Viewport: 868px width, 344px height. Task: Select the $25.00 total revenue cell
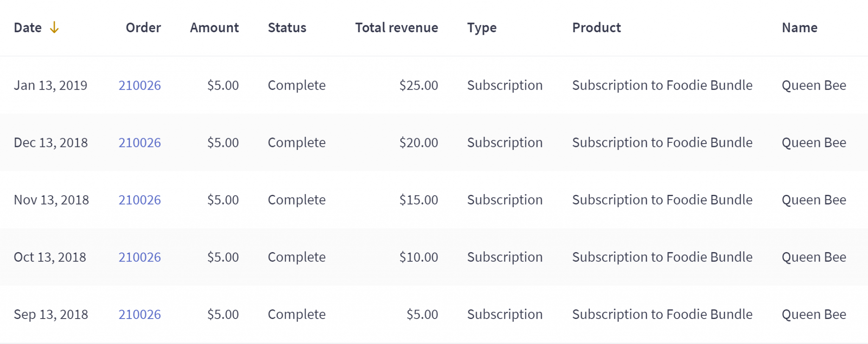pyautogui.click(x=419, y=85)
